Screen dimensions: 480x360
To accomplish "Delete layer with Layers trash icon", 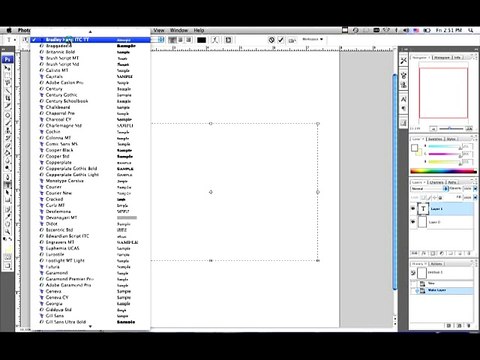I will coord(468,253).
